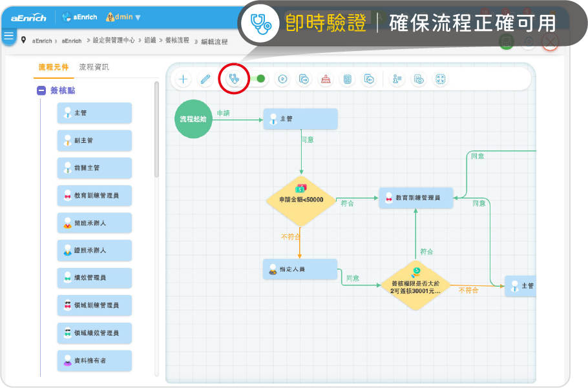Click the plus add-node toolbar icon
This screenshot has width=588, height=388.
pyautogui.click(x=183, y=79)
